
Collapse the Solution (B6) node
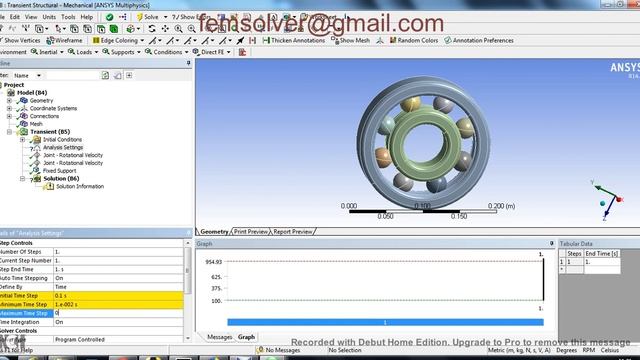tap(22, 179)
